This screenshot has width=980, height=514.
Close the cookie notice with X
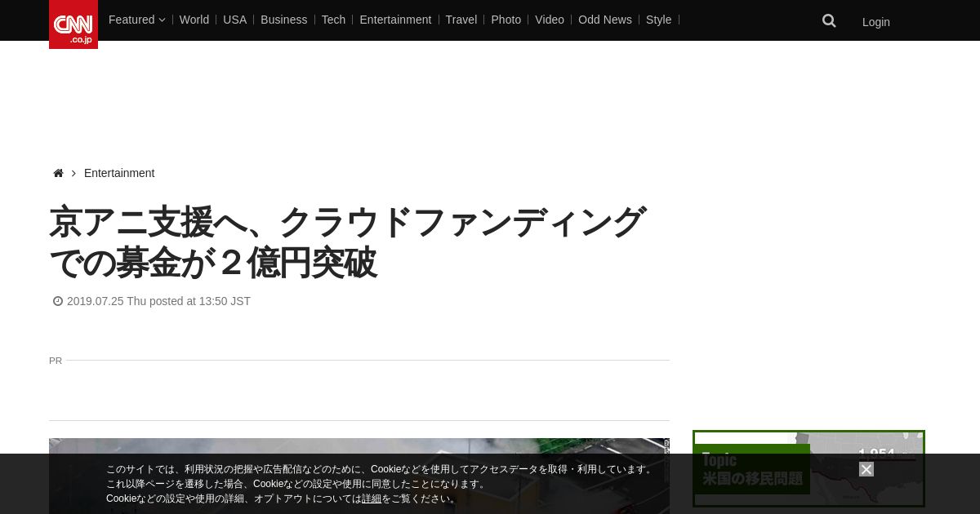point(866,469)
